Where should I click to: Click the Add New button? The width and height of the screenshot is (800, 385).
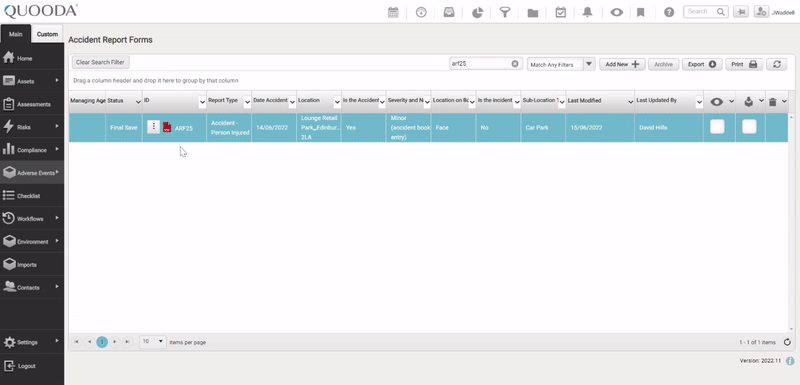point(622,64)
